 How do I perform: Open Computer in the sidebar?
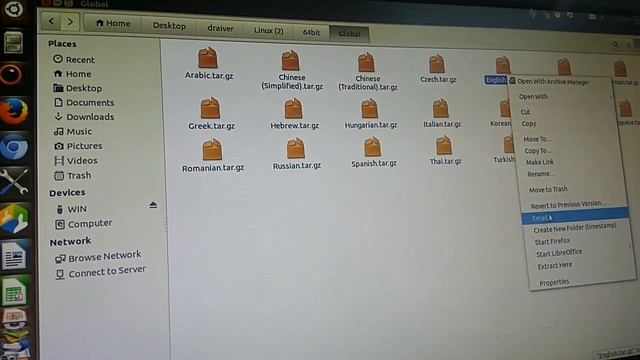point(84,224)
